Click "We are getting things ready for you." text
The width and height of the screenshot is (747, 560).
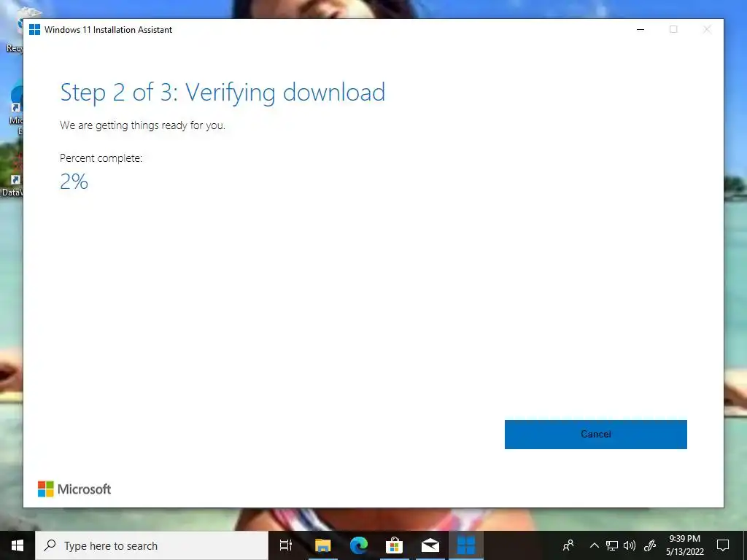[142, 125]
